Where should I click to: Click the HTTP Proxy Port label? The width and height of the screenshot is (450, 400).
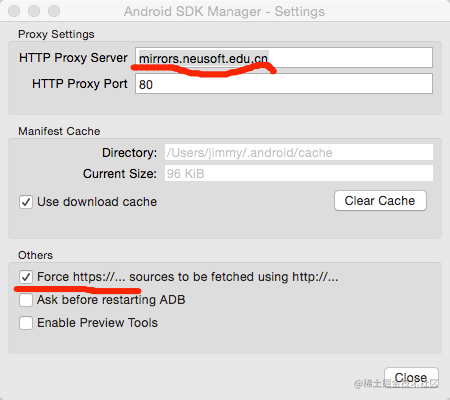(x=80, y=84)
